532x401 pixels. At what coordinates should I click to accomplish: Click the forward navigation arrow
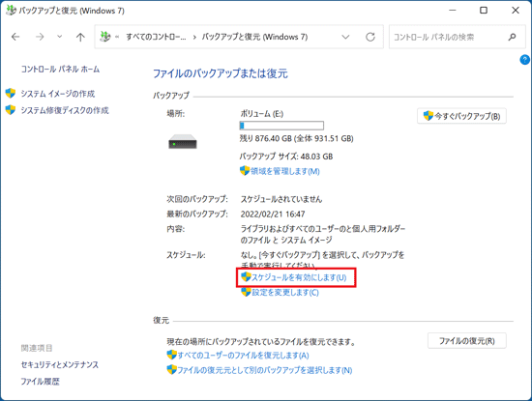pos(40,37)
